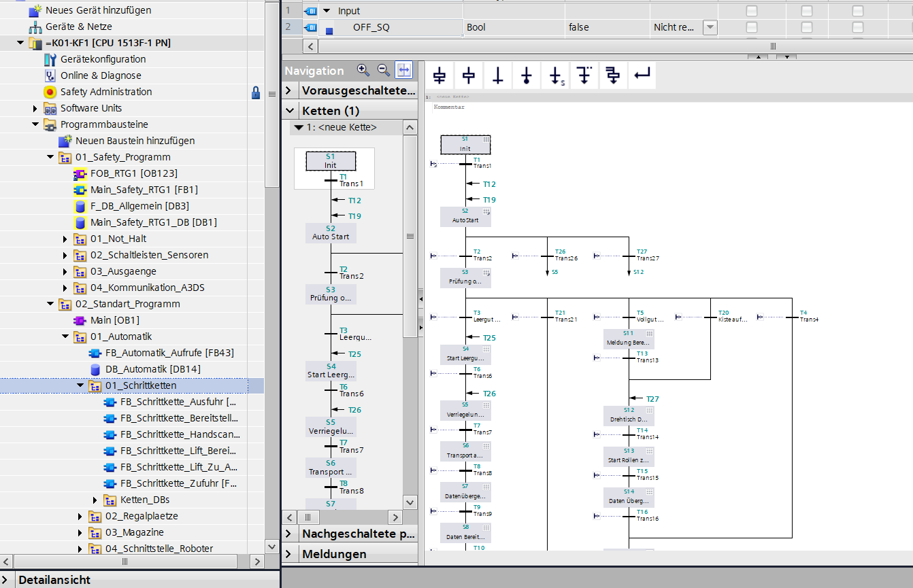Screen dimensions: 913x588
Task: Select the jump to step tool
Action: tap(556, 75)
